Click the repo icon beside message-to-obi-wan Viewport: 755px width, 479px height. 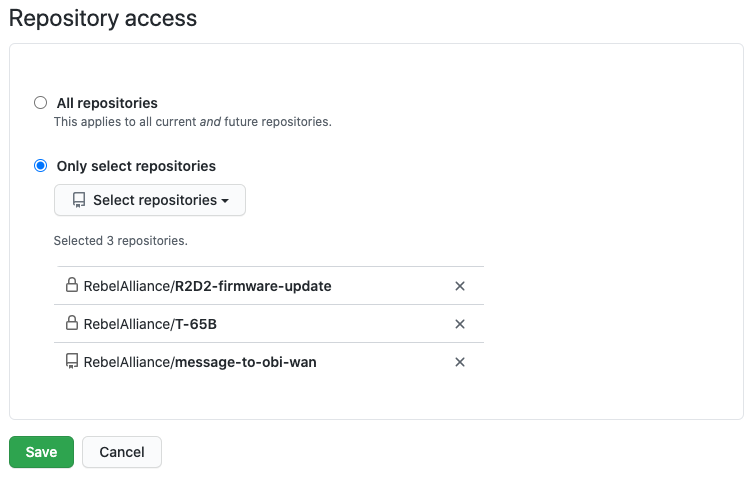click(x=72, y=362)
